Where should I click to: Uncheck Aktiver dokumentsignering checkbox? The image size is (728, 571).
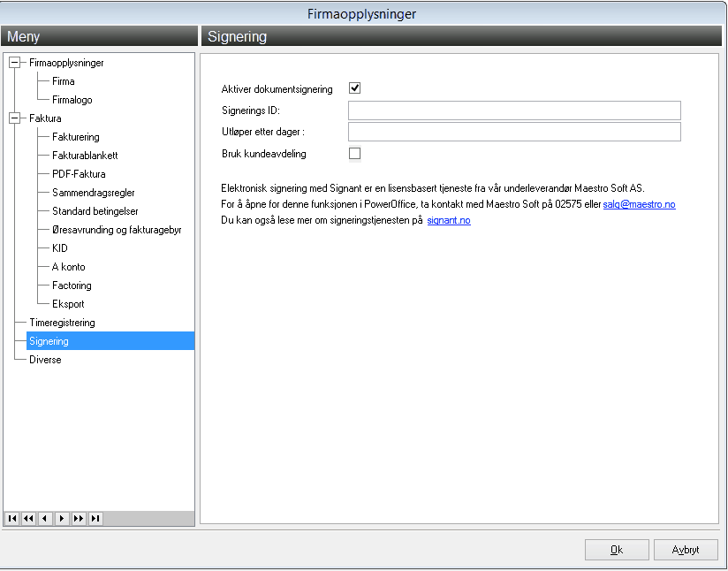tap(354, 88)
